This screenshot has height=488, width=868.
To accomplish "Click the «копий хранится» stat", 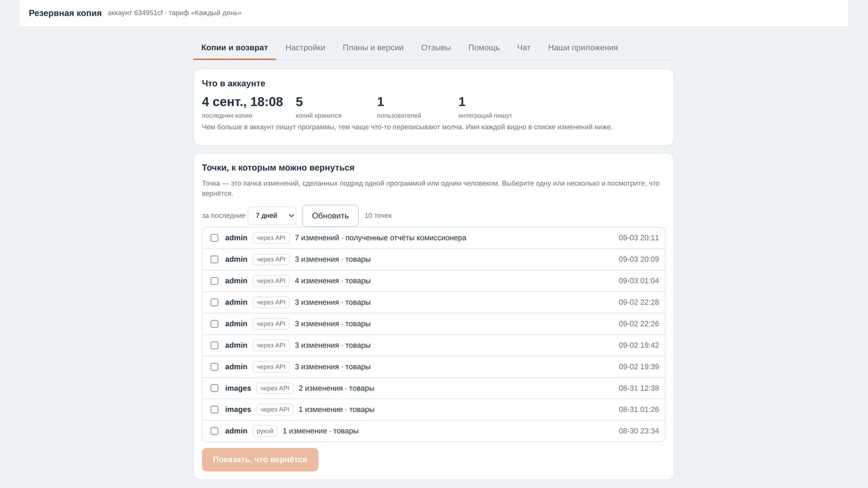I will 318,115.
